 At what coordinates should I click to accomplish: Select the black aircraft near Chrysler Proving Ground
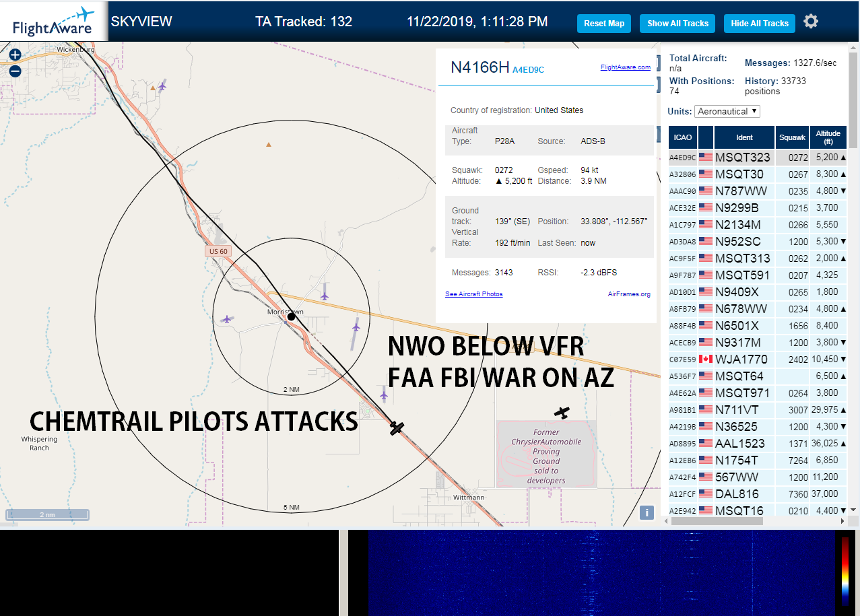[x=562, y=411]
